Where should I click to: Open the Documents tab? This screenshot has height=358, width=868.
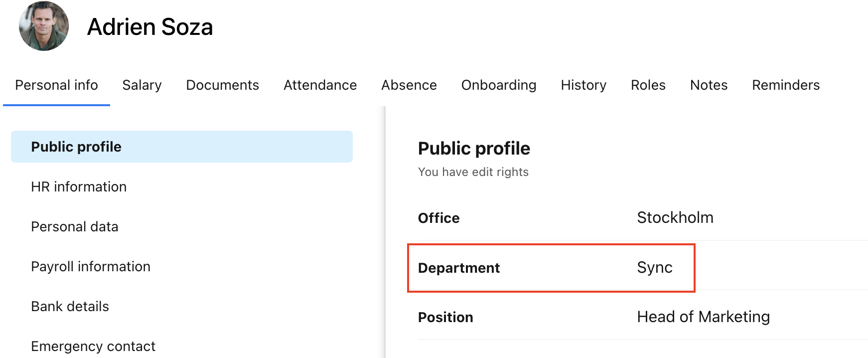(222, 85)
